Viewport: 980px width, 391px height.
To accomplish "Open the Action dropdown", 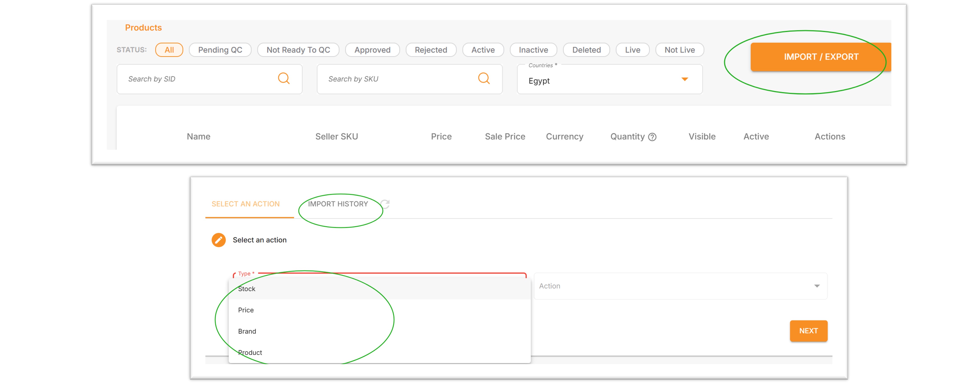I will tap(680, 286).
